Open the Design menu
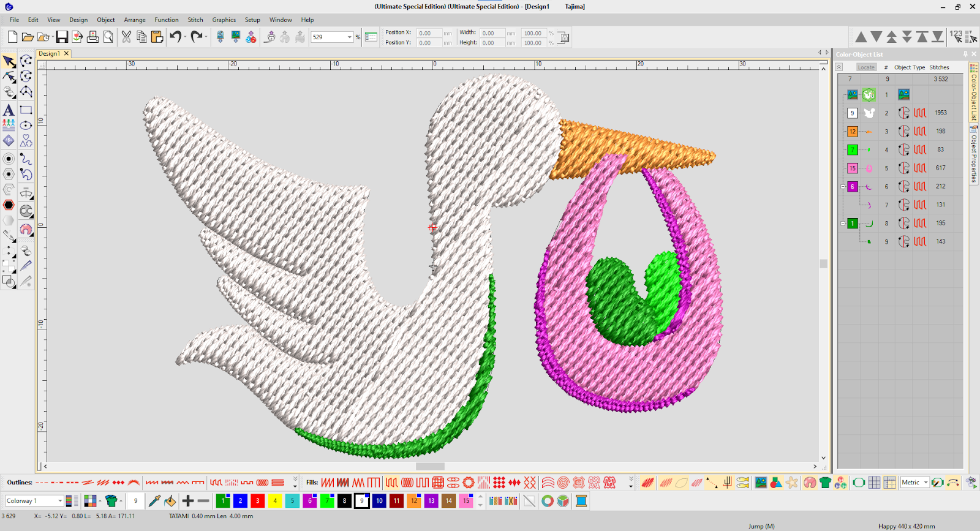Screen dimensions: 980x531 (78, 20)
